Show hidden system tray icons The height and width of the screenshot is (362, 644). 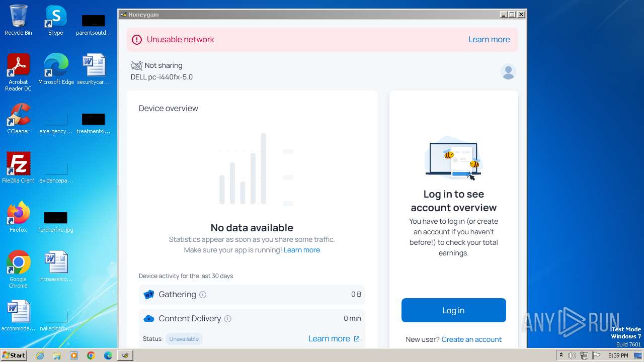[x=561, y=355]
